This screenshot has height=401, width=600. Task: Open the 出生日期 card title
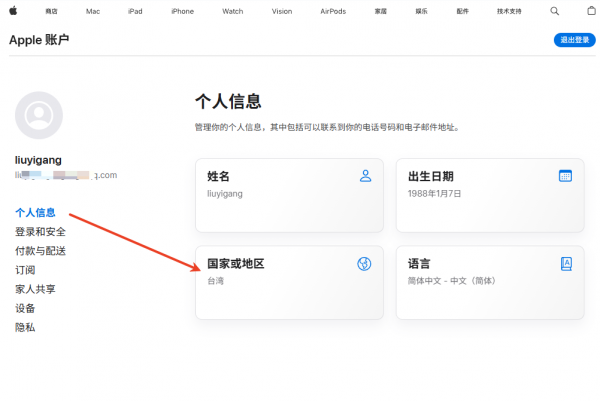[x=431, y=176]
